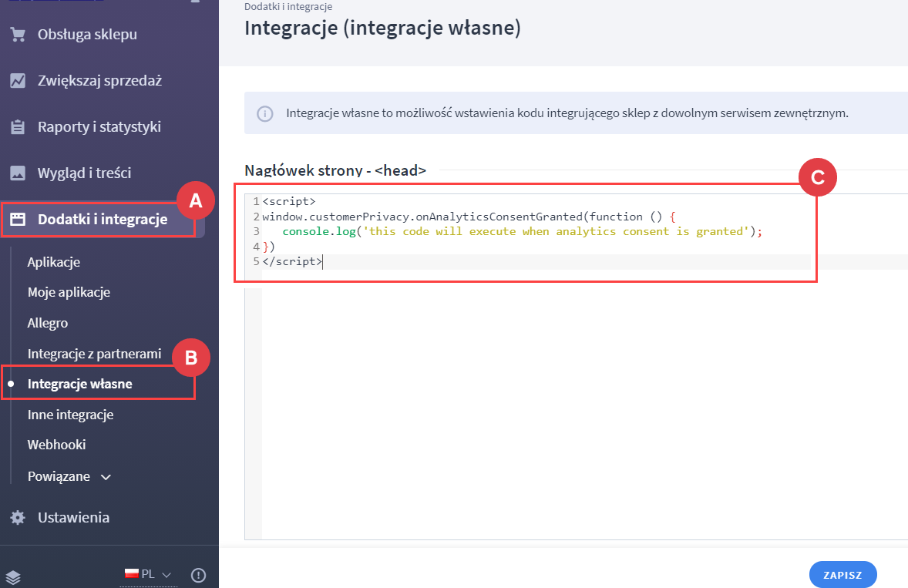Screen dimensions: 908x588
Task: Click inside the head section code editor
Action: (x=501, y=231)
